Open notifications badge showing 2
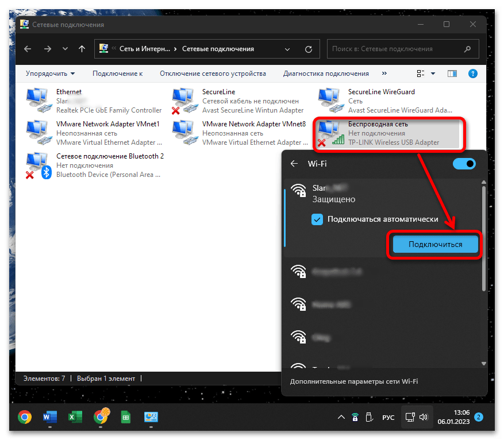 pyautogui.click(x=479, y=417)
